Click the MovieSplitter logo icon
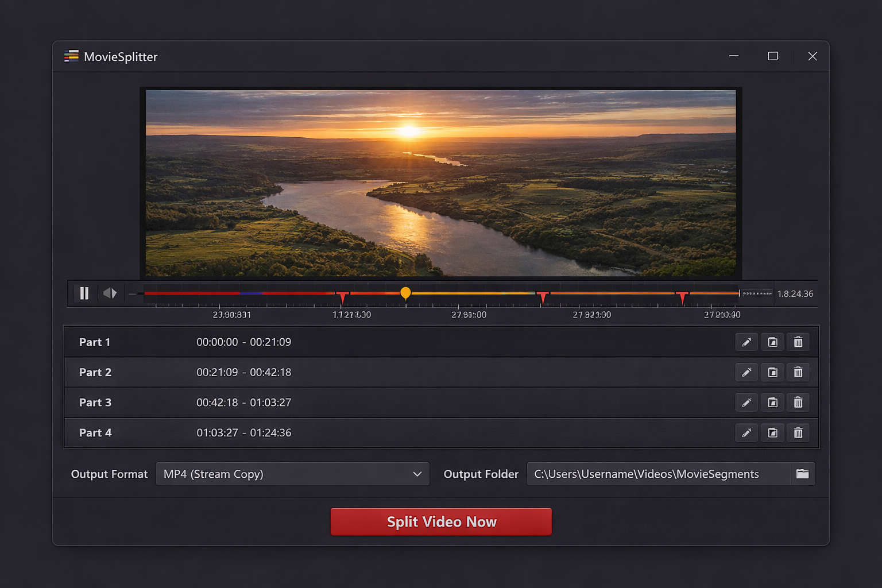Viewport: 882px width, 588px height. tap(71, 56)
